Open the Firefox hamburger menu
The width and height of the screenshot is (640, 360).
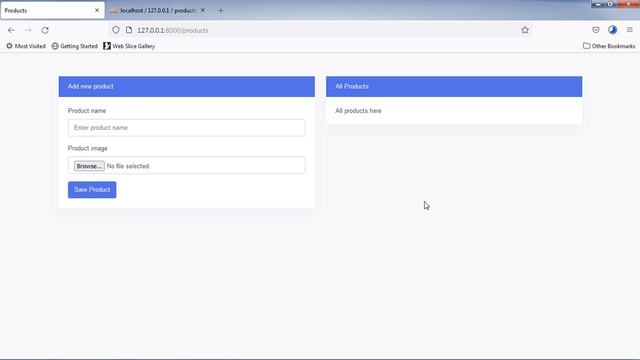coord(629,30)
